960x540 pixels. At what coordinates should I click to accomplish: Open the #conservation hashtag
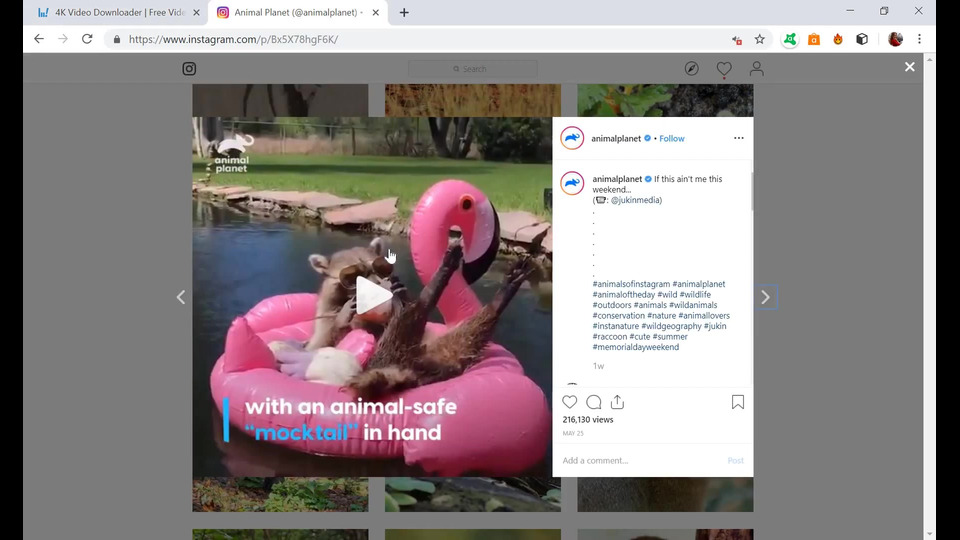618,316
